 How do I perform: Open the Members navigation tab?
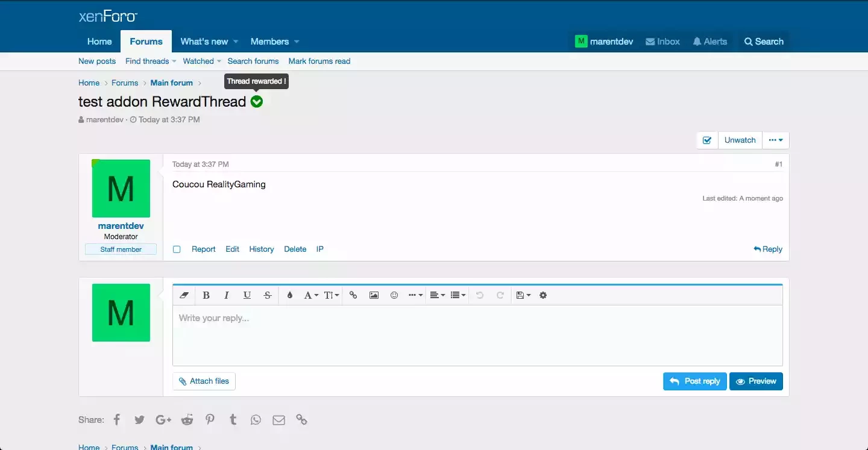[x=269, y=42]
